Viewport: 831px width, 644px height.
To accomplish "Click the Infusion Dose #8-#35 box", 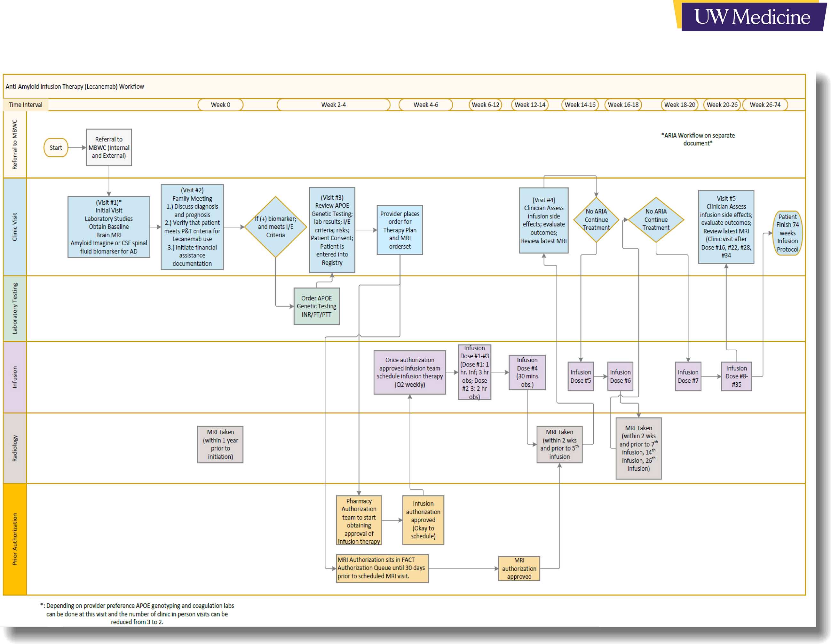I will click(736, 377).
